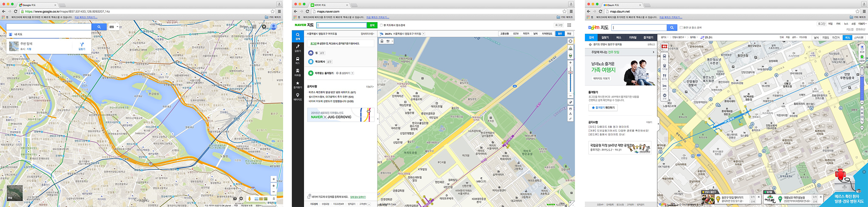Expand 안양시 동안구 dropdown in Daum Map
This screenshot has height=207, width=868.
(x=679, y=37)
